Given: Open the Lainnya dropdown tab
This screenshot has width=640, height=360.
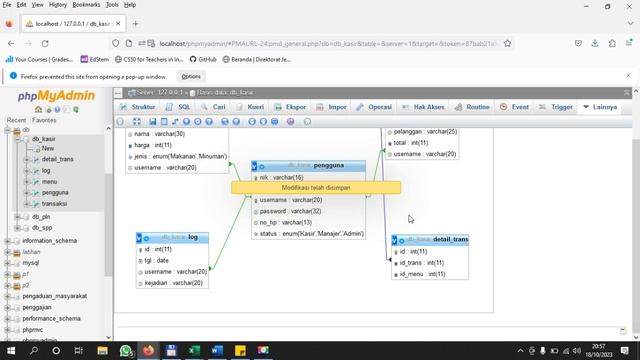Looking at the screenshot, I should coord(600,107).
